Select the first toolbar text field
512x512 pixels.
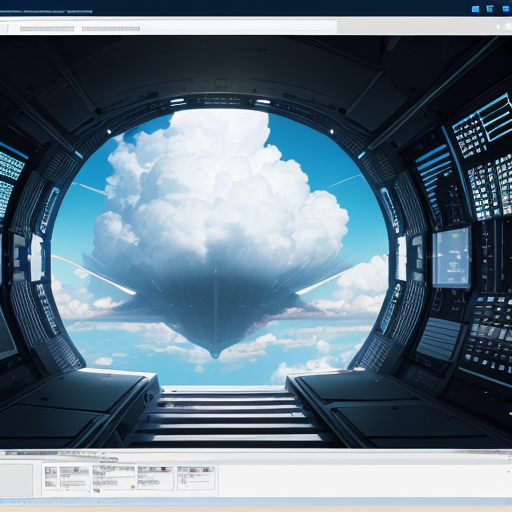coord(47,29)
